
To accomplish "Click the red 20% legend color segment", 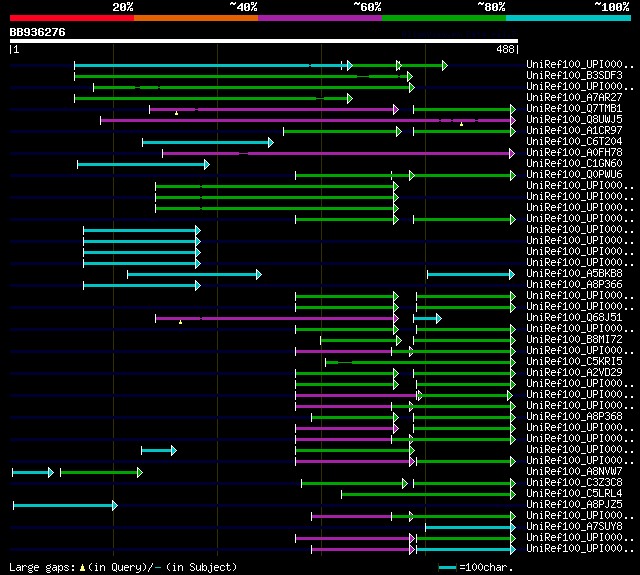I will [x=72, y=18].
